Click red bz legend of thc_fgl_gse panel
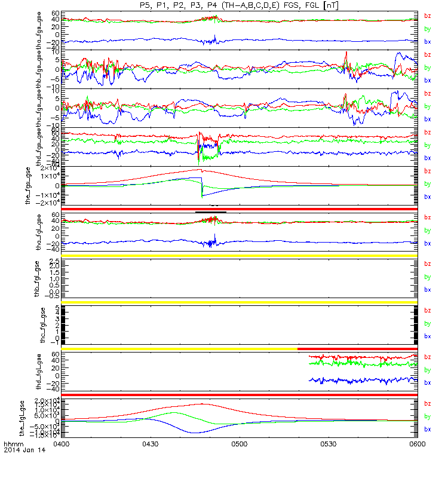Image resolution: width=448 pixels, height=478 pixels. point(428,311)
